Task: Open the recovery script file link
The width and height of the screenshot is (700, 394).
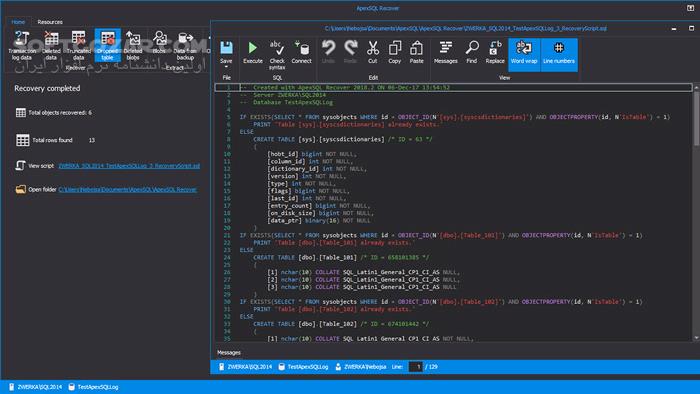Action: click(129, 166)
